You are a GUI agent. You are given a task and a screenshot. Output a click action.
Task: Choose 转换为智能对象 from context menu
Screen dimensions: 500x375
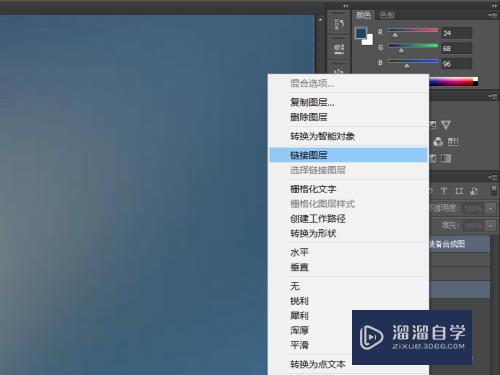coord(348,136)
